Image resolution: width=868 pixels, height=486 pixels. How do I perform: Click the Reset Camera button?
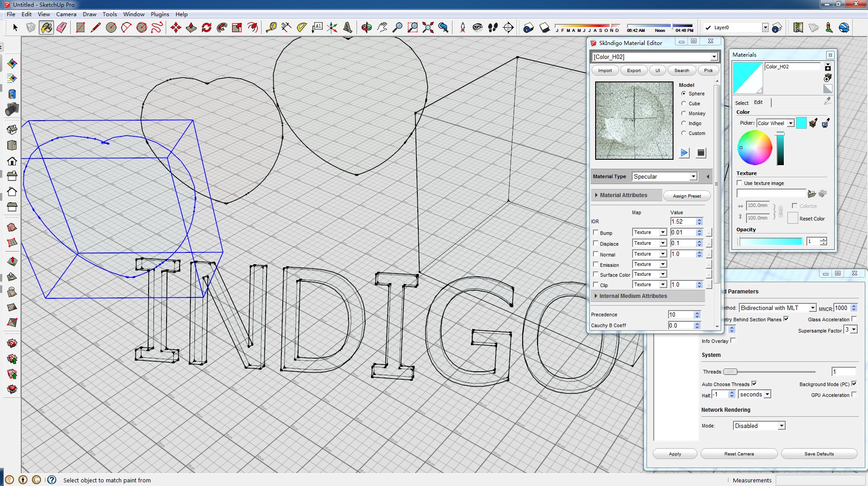point(739,454)
